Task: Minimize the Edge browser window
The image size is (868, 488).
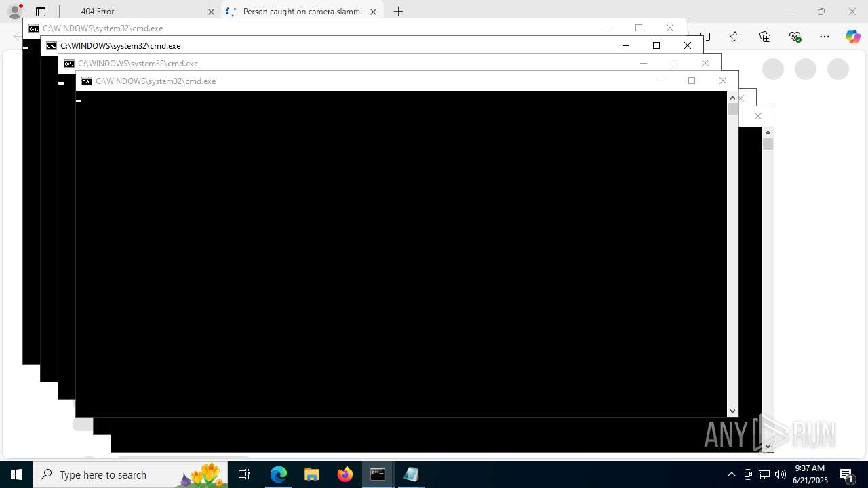Action: tap(790, 12)
